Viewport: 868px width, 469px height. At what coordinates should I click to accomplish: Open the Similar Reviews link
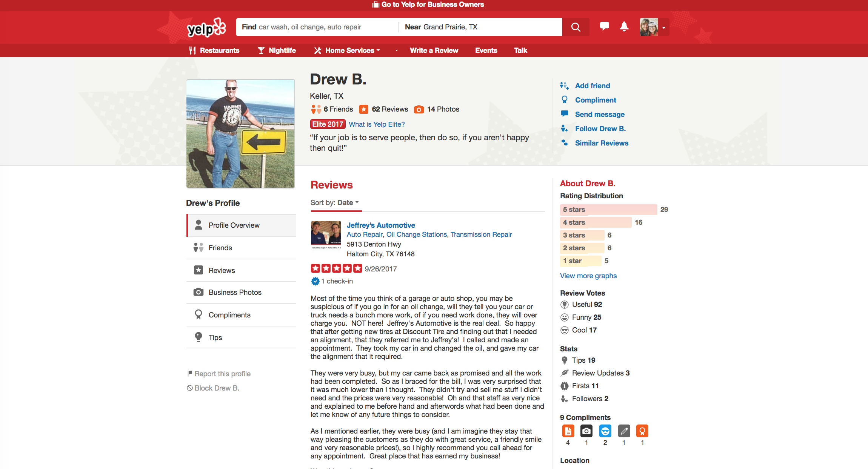pyautogui.click(x=602, y=143)
